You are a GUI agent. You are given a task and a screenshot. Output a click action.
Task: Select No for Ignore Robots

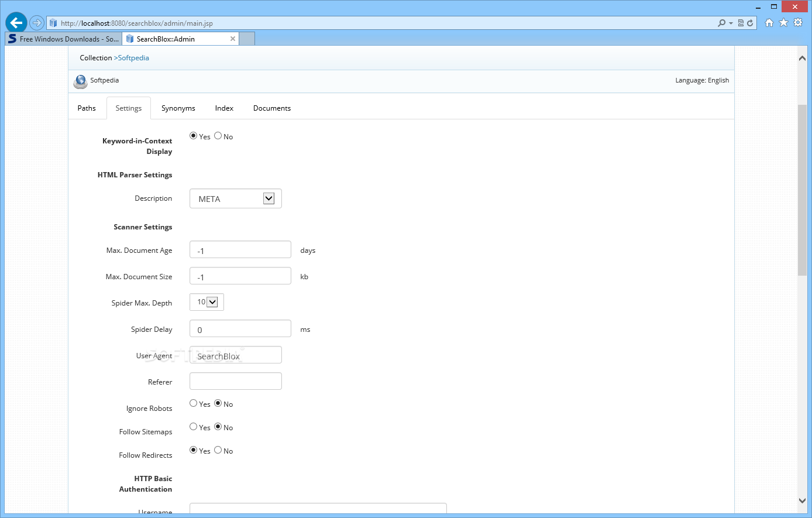click(218, 403)
